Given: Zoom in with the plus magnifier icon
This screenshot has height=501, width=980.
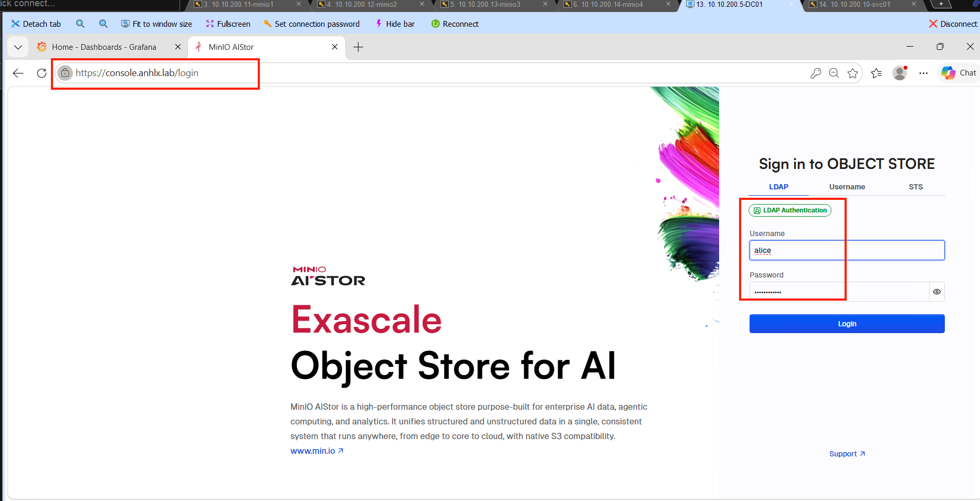Looking at the screenshot, I should point(80,24).
